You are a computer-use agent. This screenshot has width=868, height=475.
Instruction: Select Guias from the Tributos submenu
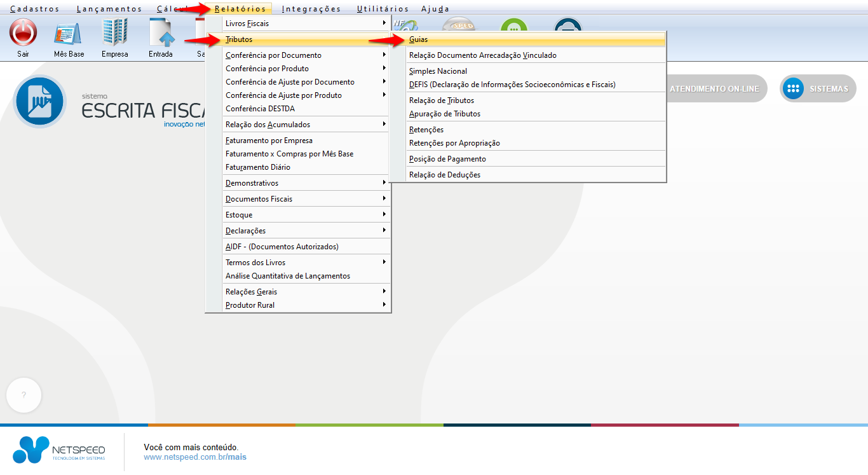419,39
